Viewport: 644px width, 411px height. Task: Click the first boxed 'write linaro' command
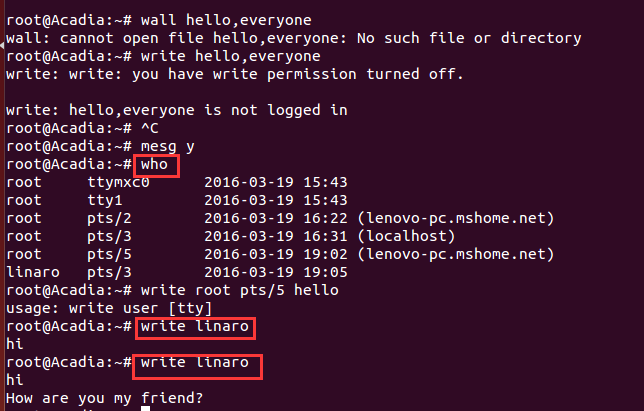click(x=195, y=328)
